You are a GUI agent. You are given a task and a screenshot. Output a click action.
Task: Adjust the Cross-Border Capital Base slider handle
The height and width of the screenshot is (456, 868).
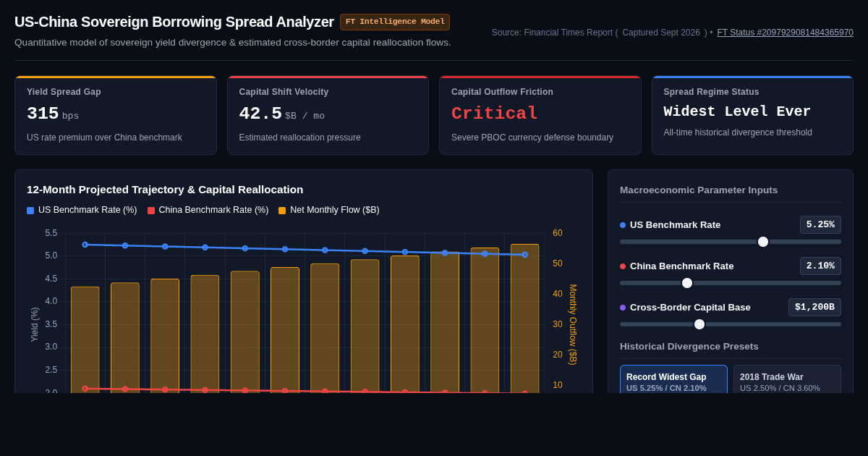pyautogui.click(x=699, y=324)
